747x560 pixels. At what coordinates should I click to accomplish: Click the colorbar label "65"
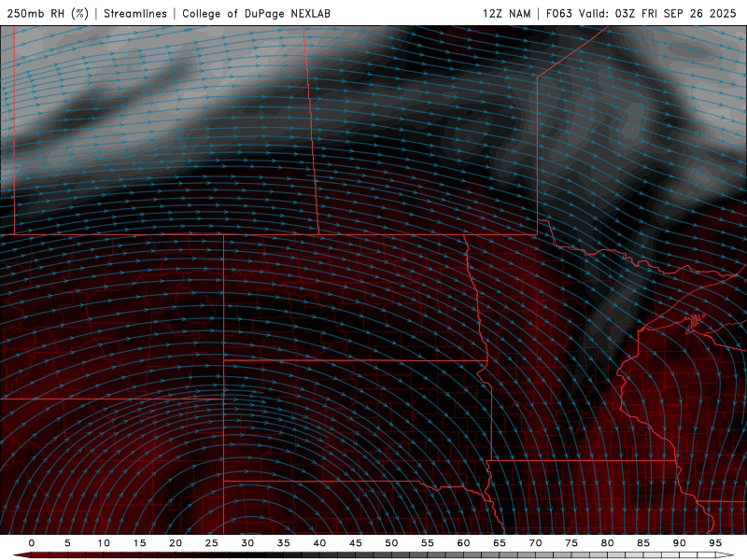coord(500,543)
